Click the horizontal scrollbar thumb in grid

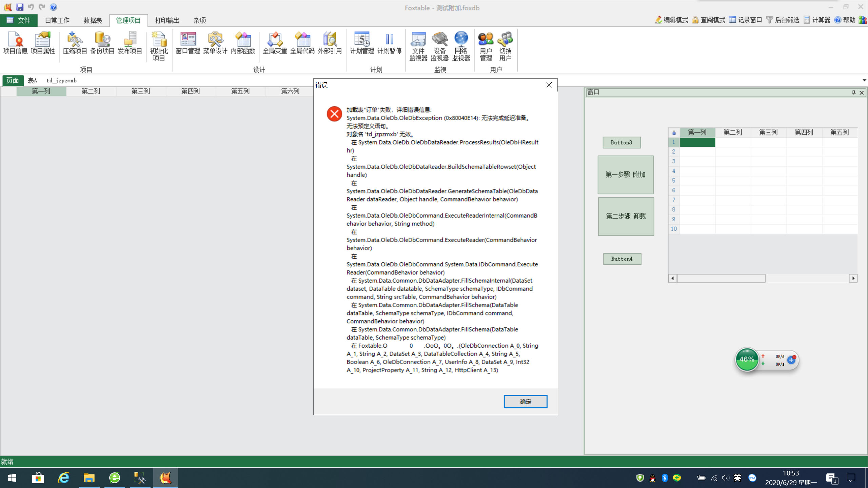click(x=721, y=278)
